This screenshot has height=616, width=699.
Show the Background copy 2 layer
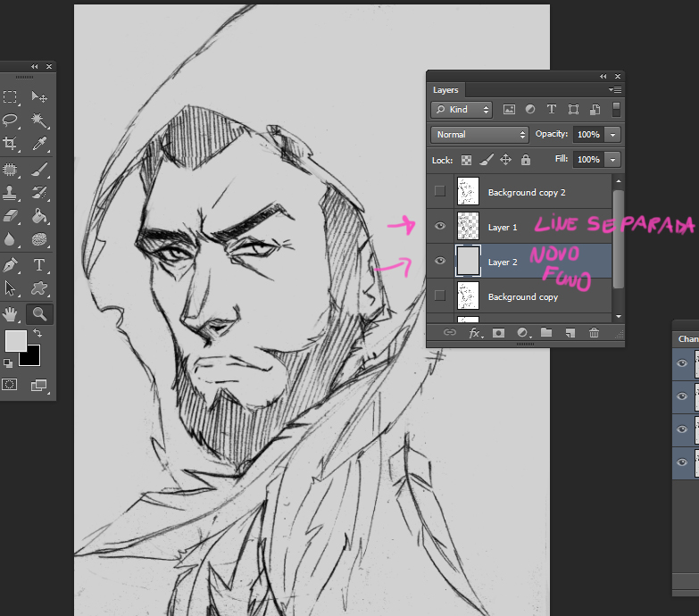439,191
